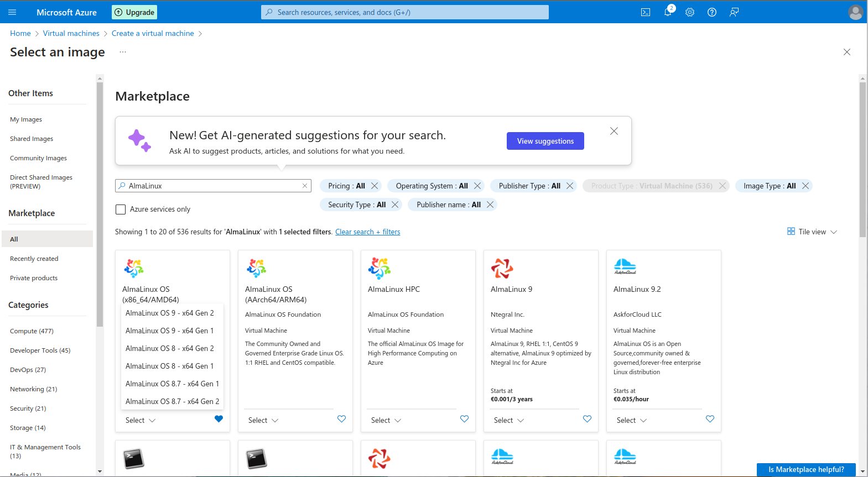This screenshot has width=868, height=477.
Task: Remove the Operating System filter
Action: pos(477,186)
